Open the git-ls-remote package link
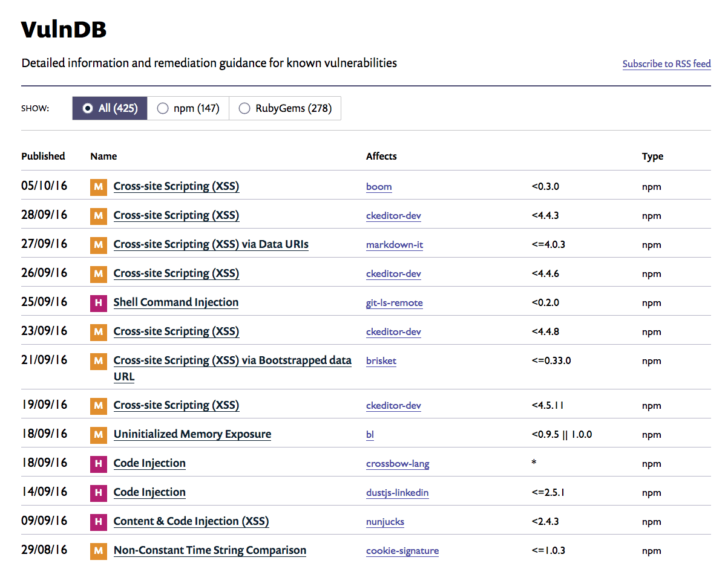Screen dimensions: 728x563 [395, 303]
